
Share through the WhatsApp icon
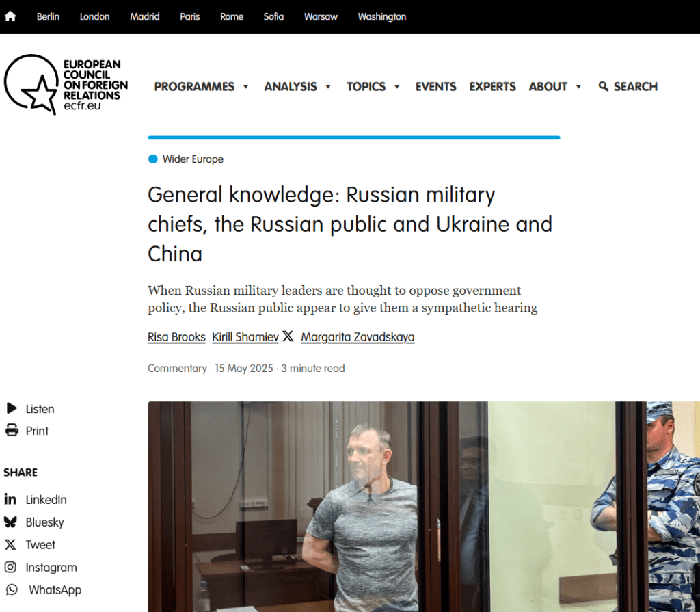click(12, 589)
